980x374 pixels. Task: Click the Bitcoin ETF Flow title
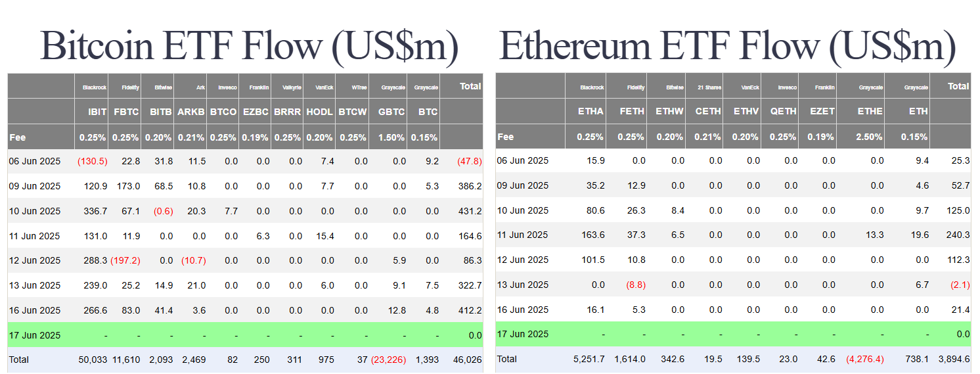point(249,45)
